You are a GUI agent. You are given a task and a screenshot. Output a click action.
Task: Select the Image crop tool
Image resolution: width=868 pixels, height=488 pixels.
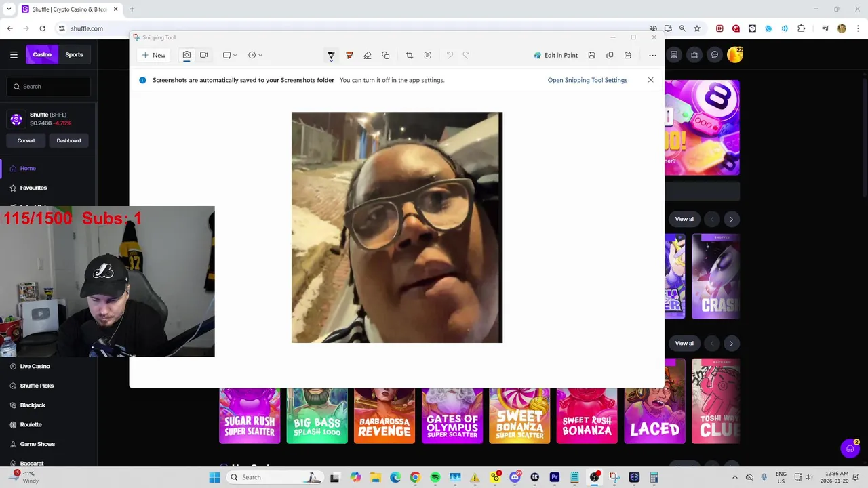click(409, 56)
